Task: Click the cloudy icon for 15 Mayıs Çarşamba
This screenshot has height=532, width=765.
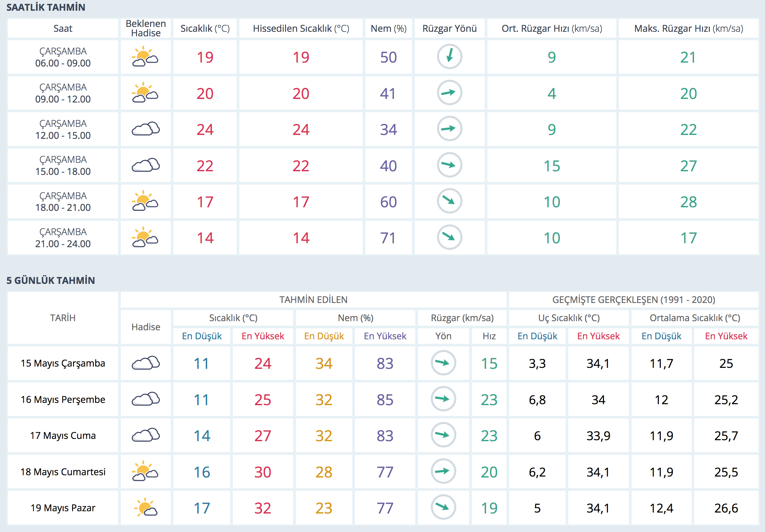Action: [145, 363]
